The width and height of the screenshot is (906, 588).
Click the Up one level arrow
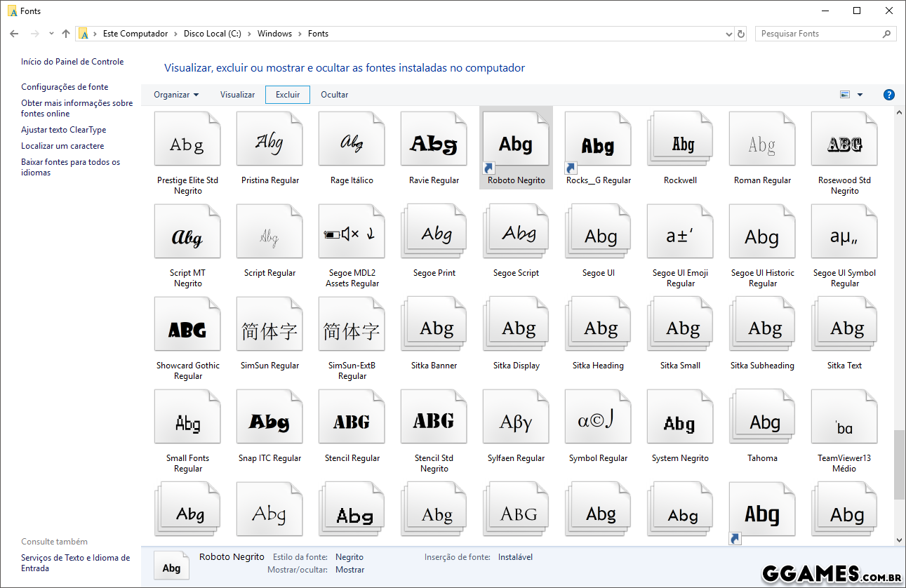point(66,34)
